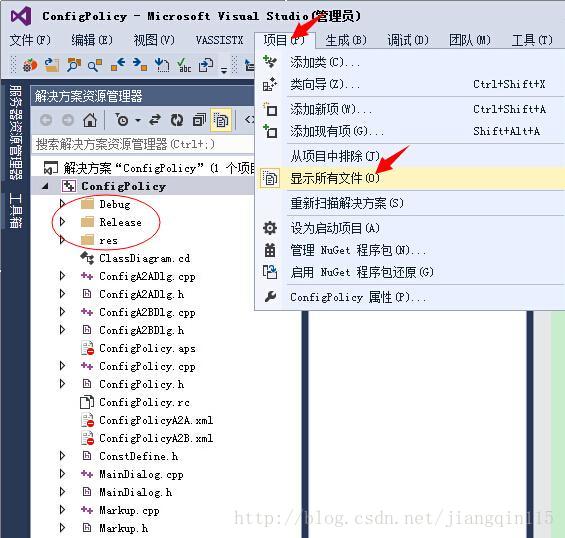The width and height of the screenshot is (565, 538).
Task: Open the 团队(M) menu
Action: [x=470, y=40]
